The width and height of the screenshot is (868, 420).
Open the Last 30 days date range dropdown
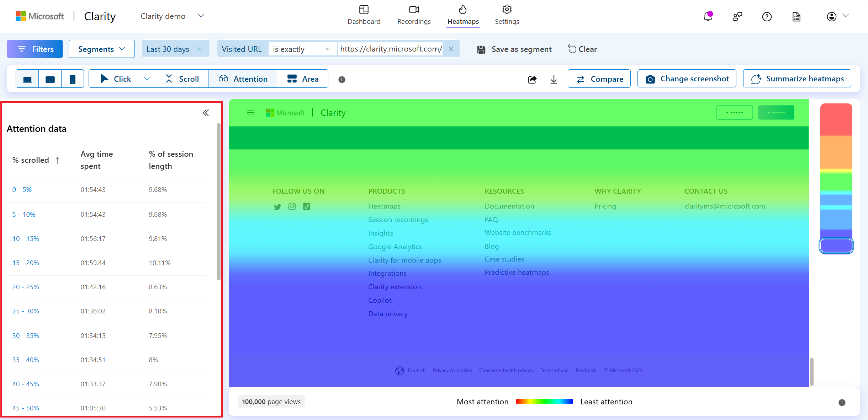click(x=175, y=49)
